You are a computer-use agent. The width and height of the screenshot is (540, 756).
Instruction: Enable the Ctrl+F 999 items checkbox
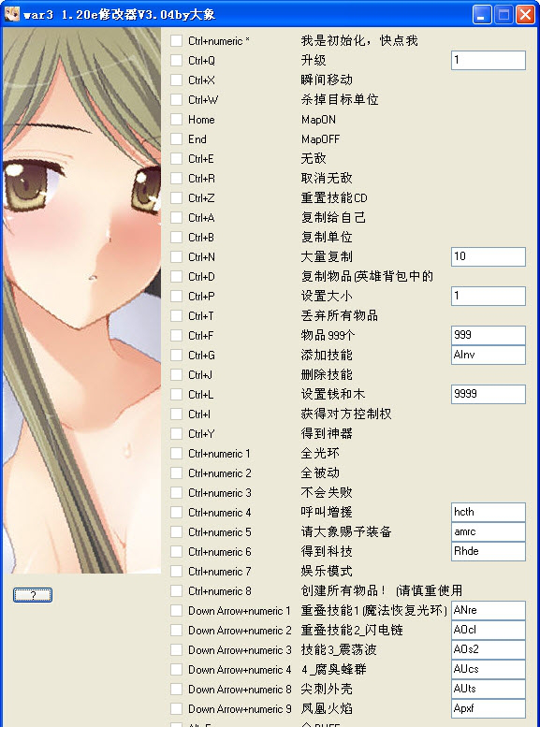tap(177, 336)
